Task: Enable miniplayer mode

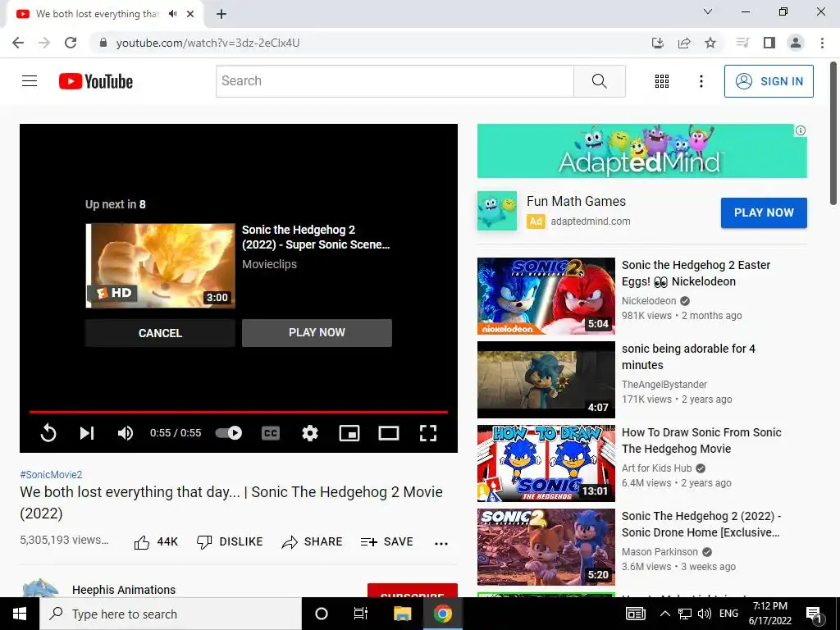Action: click(349, 433)
